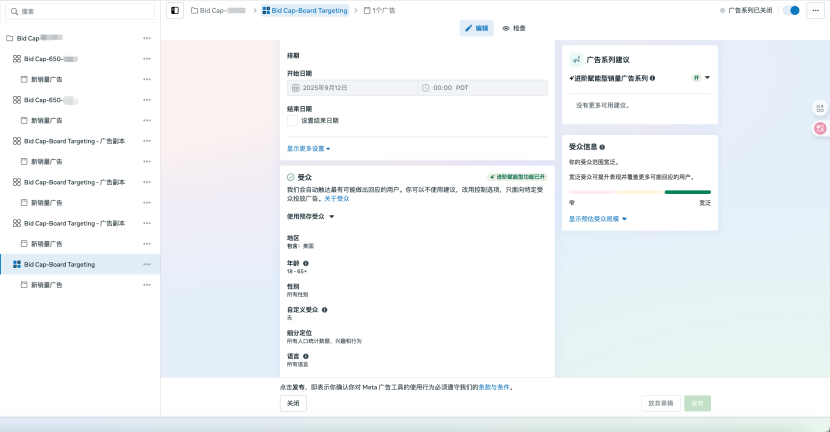830x432 pixels.
Task: Open the Bid Cap campaign breadcrumb
Action: (x=219, y=11)
